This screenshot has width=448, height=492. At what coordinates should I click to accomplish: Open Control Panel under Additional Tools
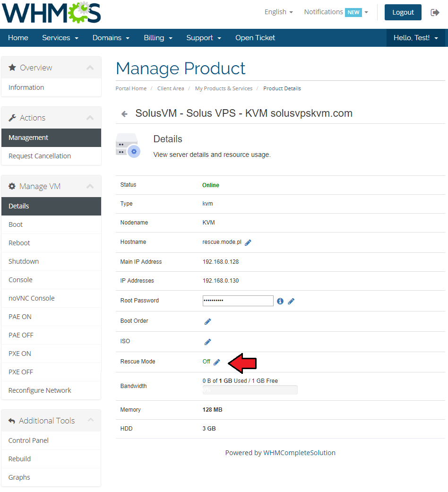tap(51, 440)
